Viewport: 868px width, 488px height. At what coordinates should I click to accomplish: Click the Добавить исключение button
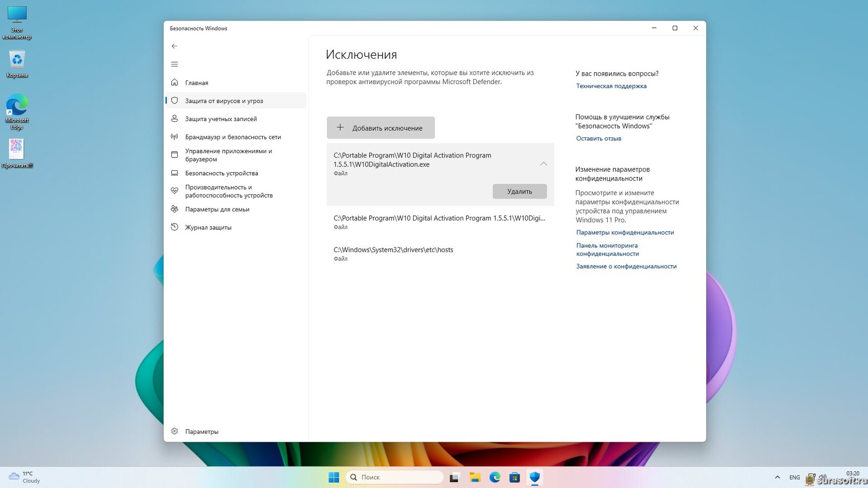tap(381, 128)
